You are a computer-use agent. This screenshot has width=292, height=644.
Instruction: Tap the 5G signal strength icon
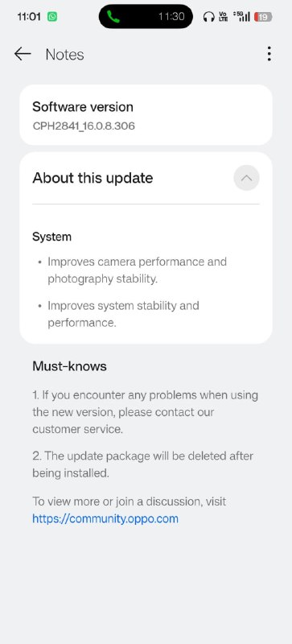coord(241,16)
